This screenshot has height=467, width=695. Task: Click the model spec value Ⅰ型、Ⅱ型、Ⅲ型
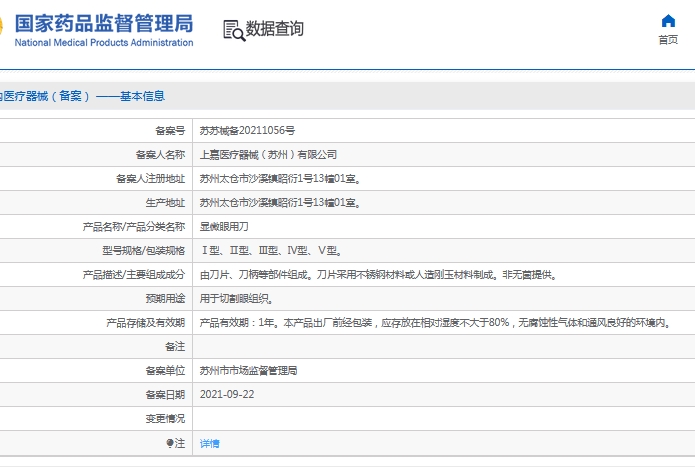click(271, 251)
